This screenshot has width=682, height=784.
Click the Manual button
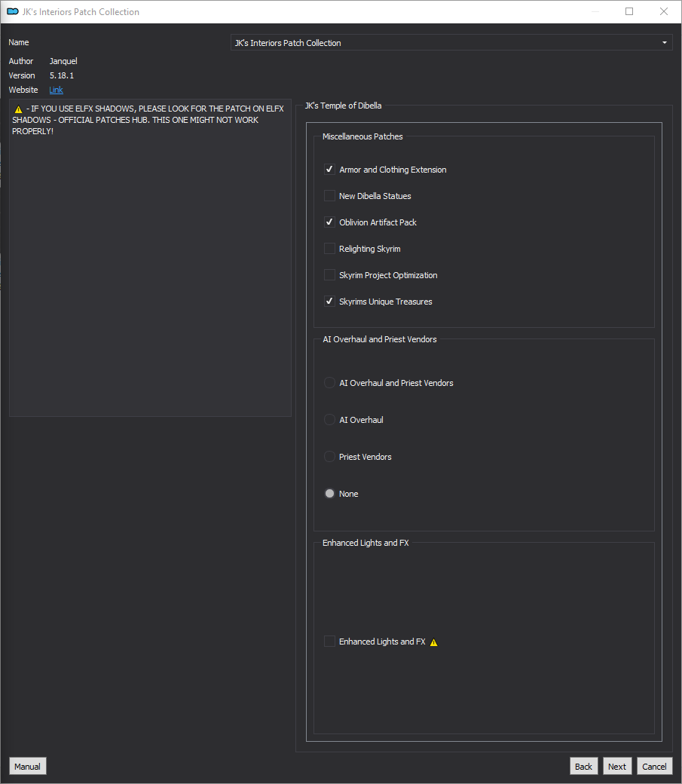[x=27, y=767]
